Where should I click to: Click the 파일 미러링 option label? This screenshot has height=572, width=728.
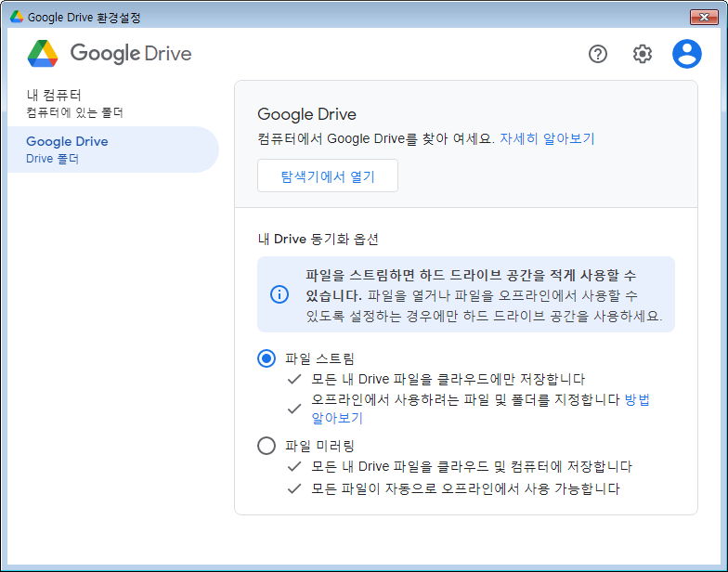(x=319, y=446)
